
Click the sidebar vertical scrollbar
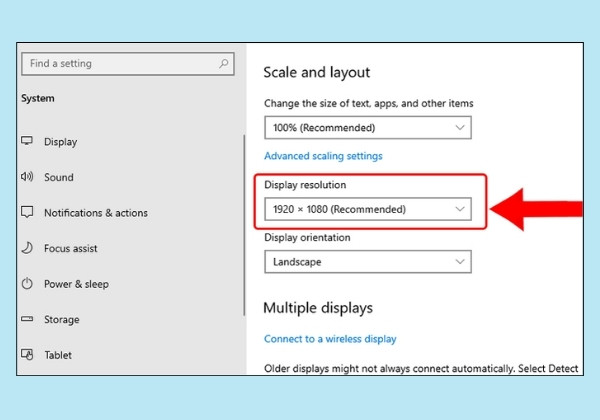244,225
